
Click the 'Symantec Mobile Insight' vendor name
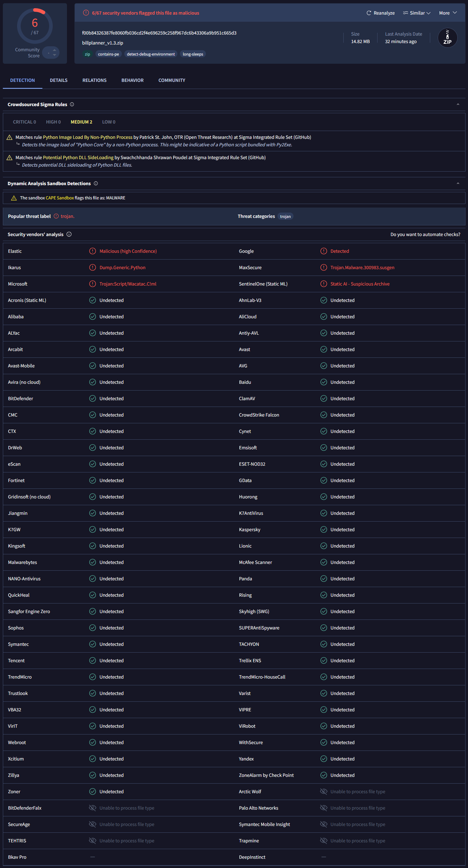[264, 824]
